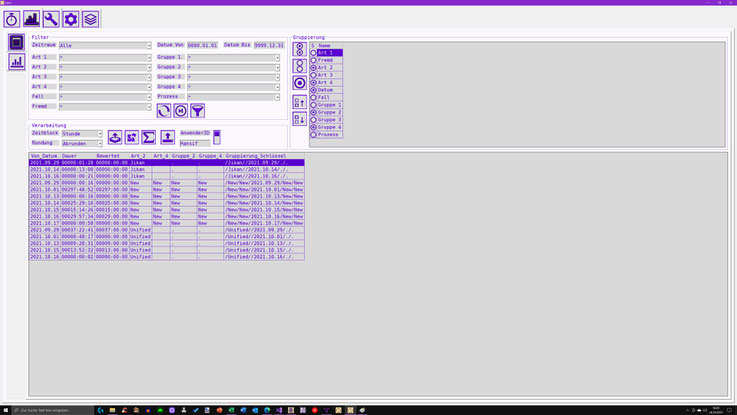The height and width of the screenshot is (415, 737).
Task: Click the first upload-to-tray processing icon
Action: tap(115, 137)
